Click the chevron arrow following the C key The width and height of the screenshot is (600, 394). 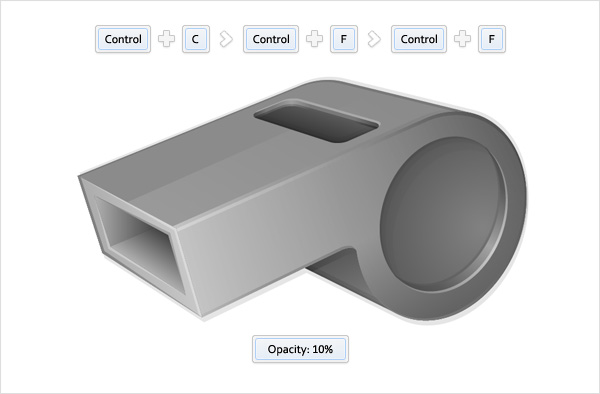(x=226, y=39)
